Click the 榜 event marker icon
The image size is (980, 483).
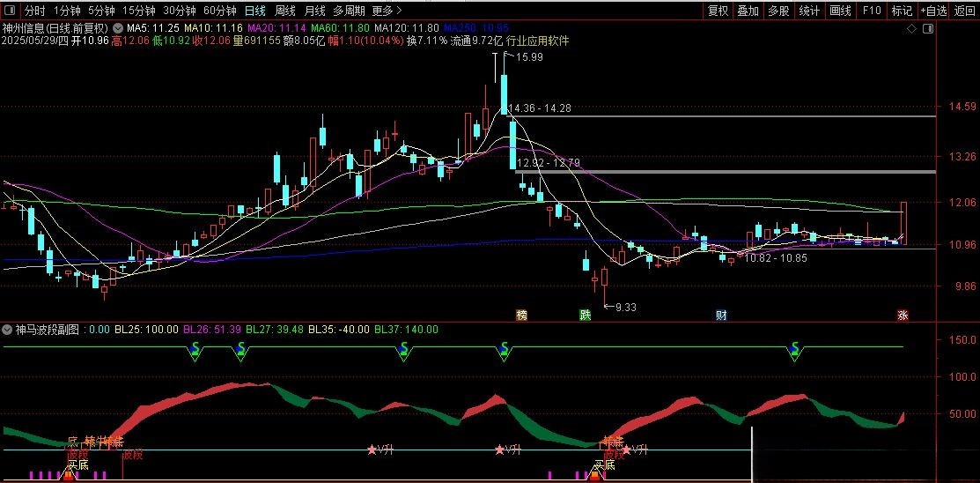pyautogui.click(x=521, y=315)
